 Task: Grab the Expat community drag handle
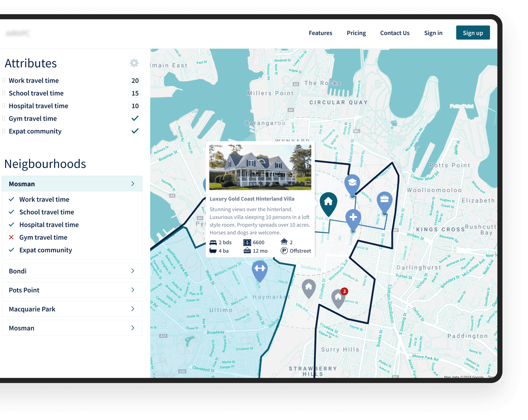tap(4, 131)
